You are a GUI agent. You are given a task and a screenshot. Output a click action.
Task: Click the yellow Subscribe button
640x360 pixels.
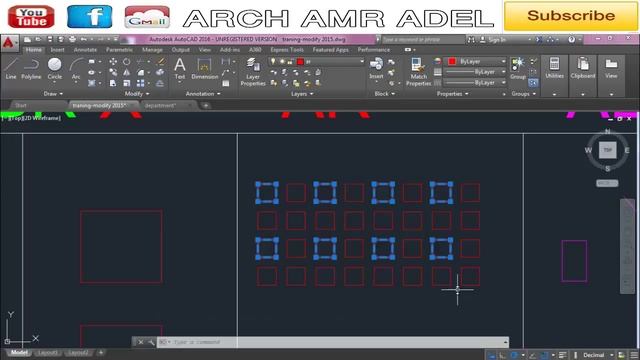pos(571,16)
